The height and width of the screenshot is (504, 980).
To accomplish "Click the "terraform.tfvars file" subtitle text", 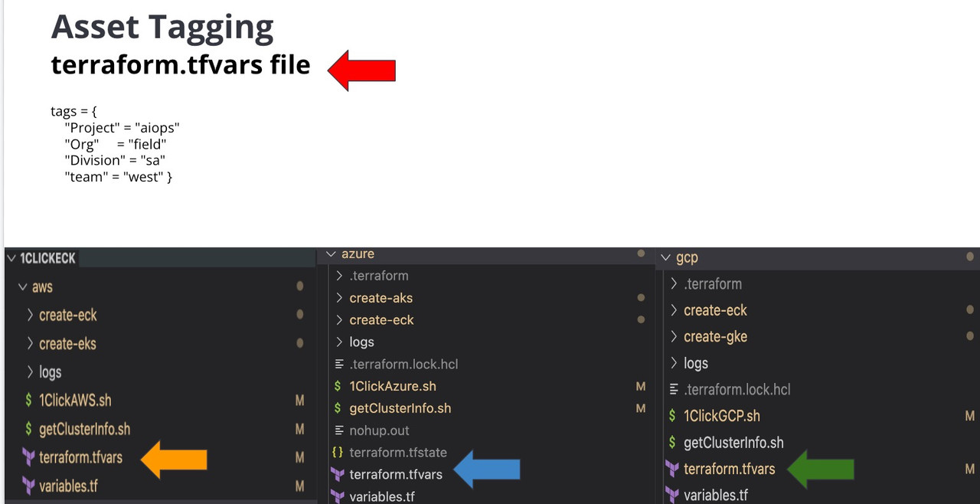I will click(x=181, y=65).
